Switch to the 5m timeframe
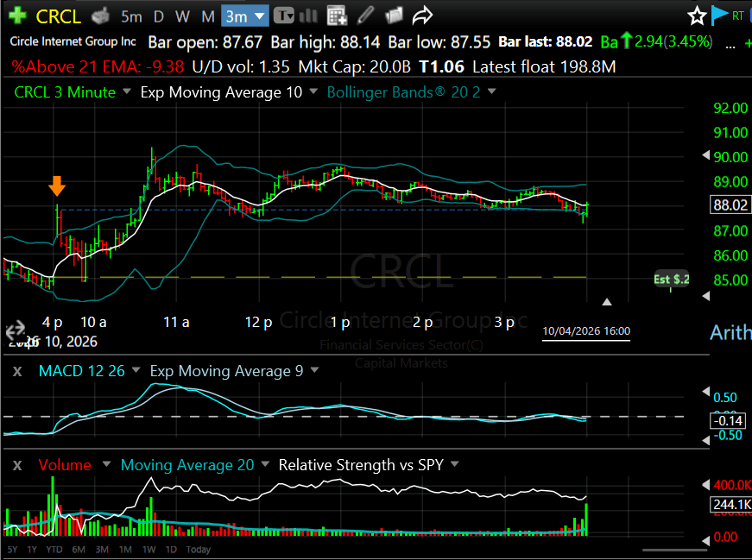Image resolution: width=752 pixels, height=560 pixels. (131, 16)
